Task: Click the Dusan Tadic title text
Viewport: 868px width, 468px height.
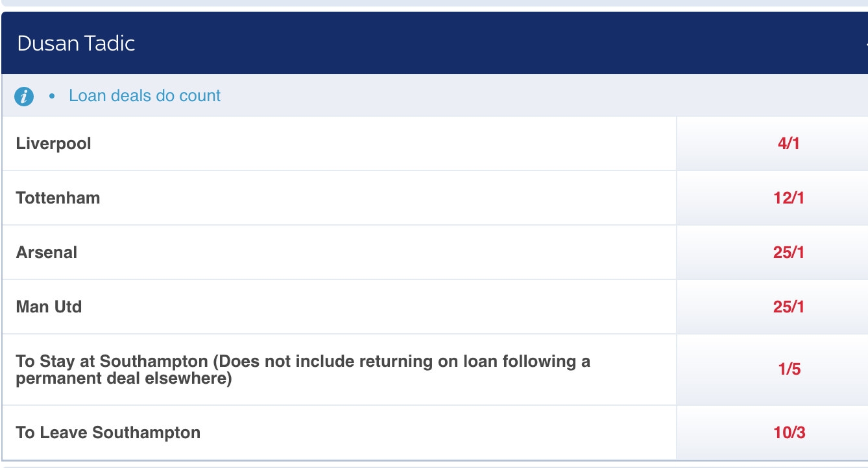Action: [x=76, y=43]
